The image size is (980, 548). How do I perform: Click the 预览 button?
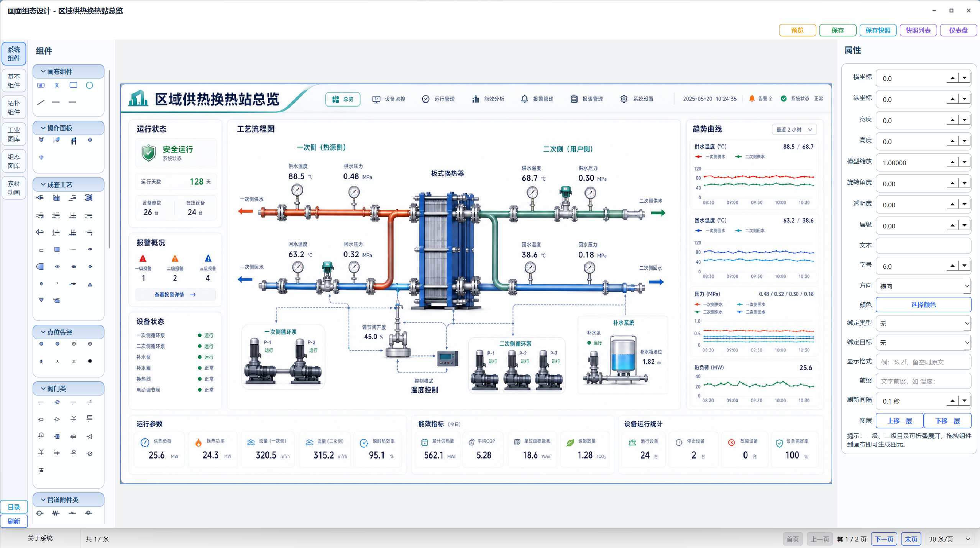[797, 30]
